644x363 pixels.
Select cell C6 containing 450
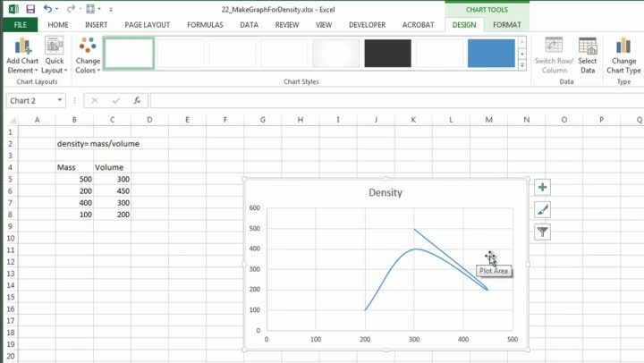pos(112,191)
